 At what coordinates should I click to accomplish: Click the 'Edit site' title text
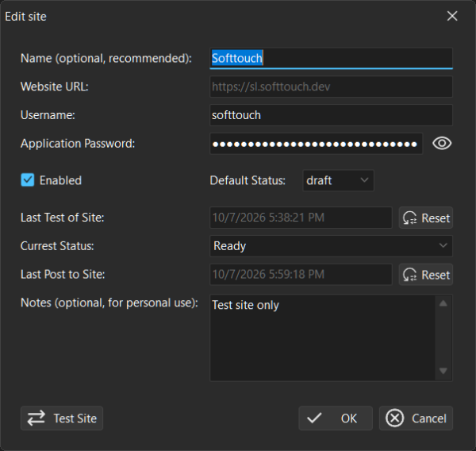click(26, 17)
